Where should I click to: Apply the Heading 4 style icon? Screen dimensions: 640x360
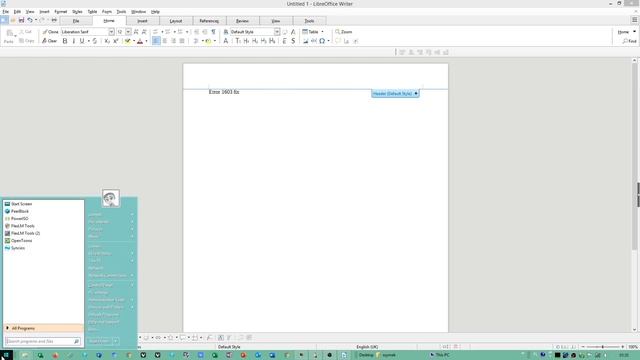pos(272,41)
